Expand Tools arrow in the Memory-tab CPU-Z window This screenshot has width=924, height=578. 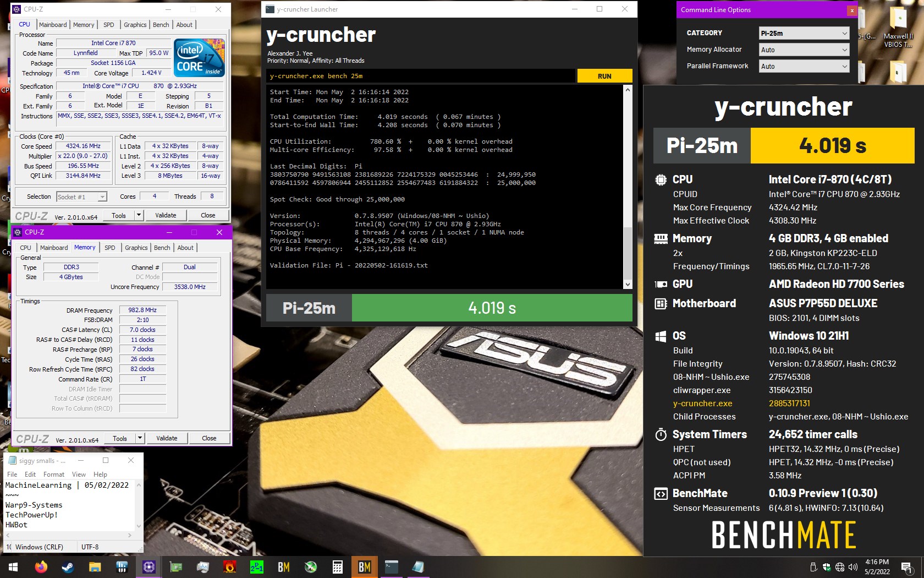pyautogui.click(x=140, y=438)
